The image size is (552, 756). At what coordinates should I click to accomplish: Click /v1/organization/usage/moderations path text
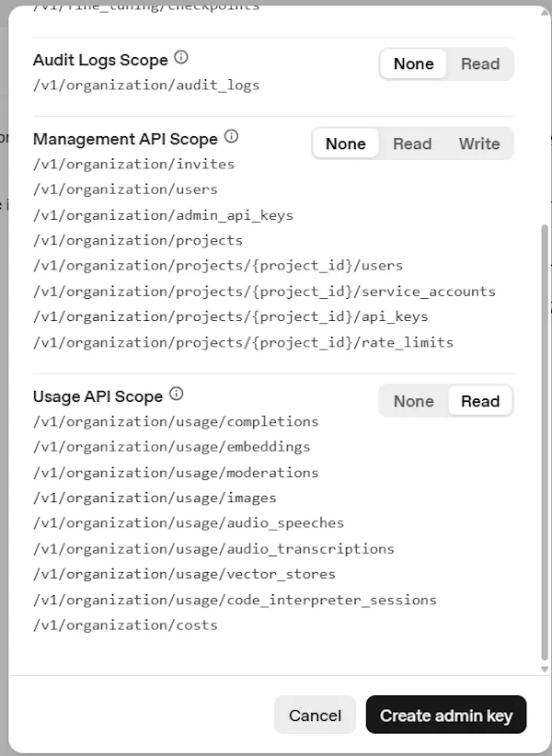click(176, 473)
